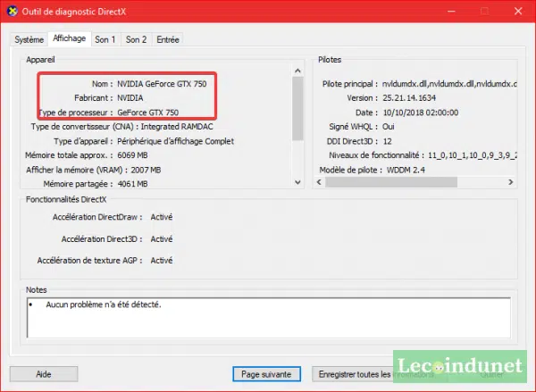Click the Aide button
The height and width of the screenshot is (392, 536).
[x=44, y=374]
